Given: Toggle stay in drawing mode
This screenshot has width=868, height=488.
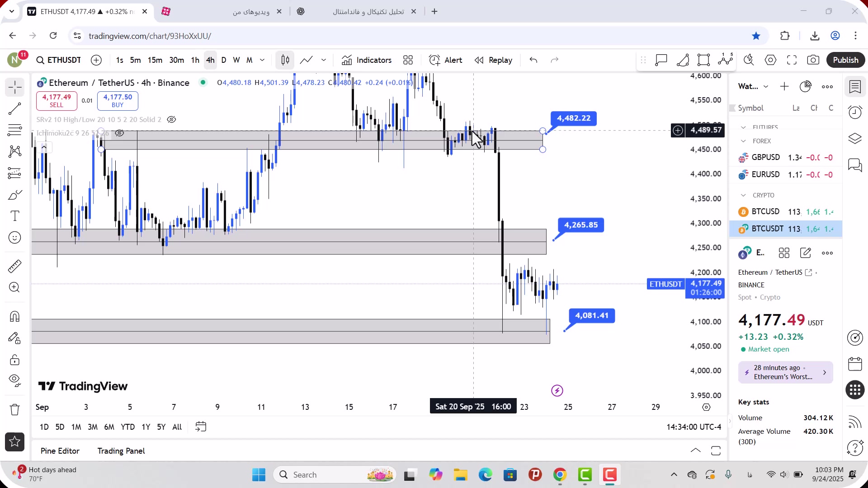Looking at the screenshot, I should [14, 338].
